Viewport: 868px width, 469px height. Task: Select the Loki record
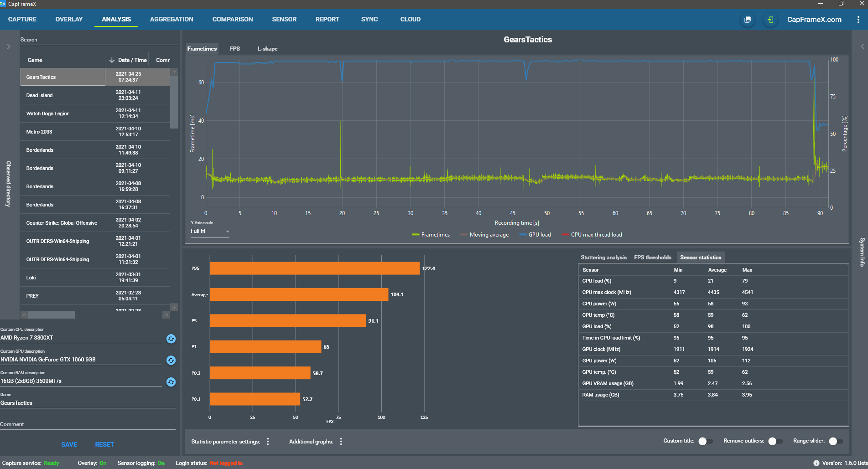[95, 278]
